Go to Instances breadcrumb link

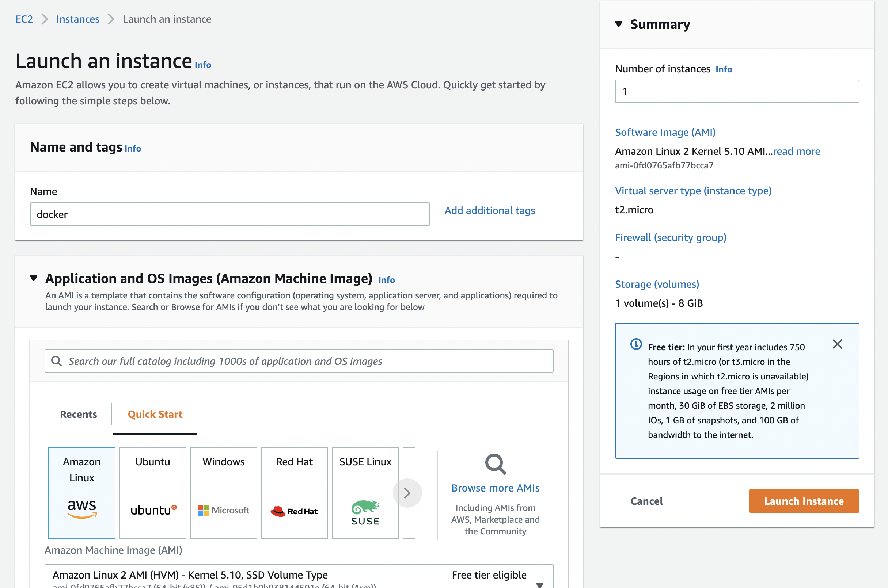pyautogui.click(x=78, y=19)
